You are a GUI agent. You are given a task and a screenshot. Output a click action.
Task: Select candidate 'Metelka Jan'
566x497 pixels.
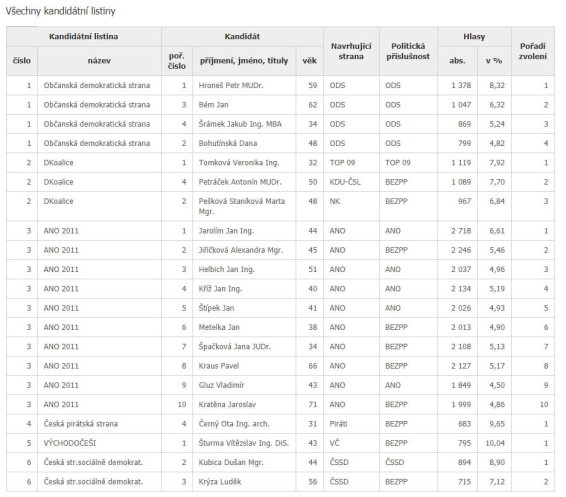(x=219, y=327)
